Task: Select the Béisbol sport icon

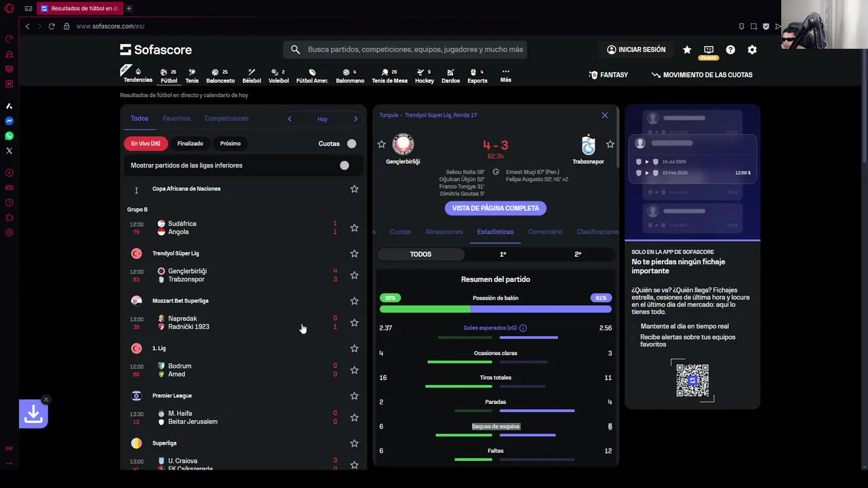Action: click(252, 76)
